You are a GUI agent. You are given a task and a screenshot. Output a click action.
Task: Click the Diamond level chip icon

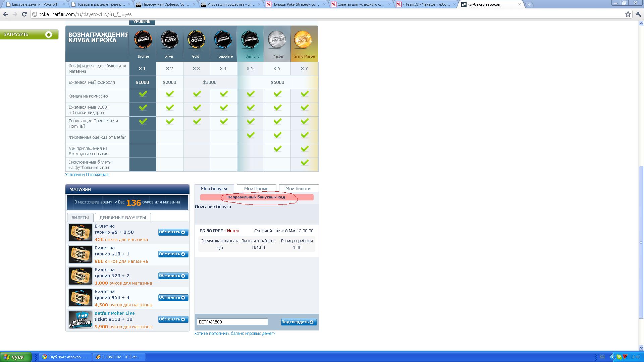tap(250, 40)
